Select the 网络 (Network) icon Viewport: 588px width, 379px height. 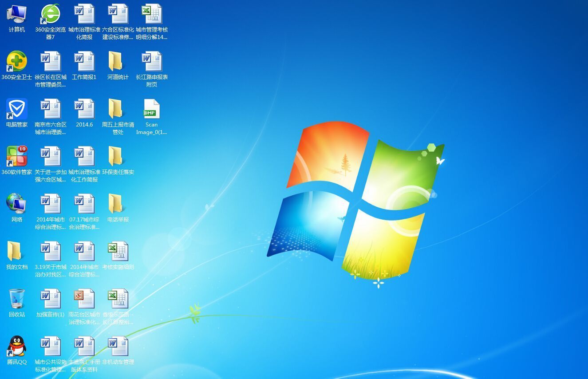click(x=17, y=205)
